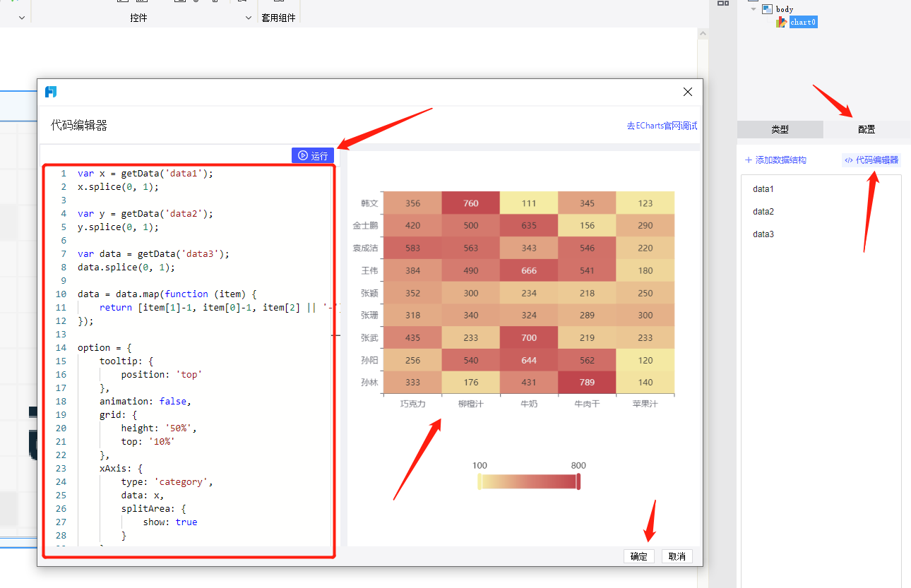The width and height of the screenshot is (911, 588).
Task: Run the code with the 运行 button
Action: click(313, 155)
